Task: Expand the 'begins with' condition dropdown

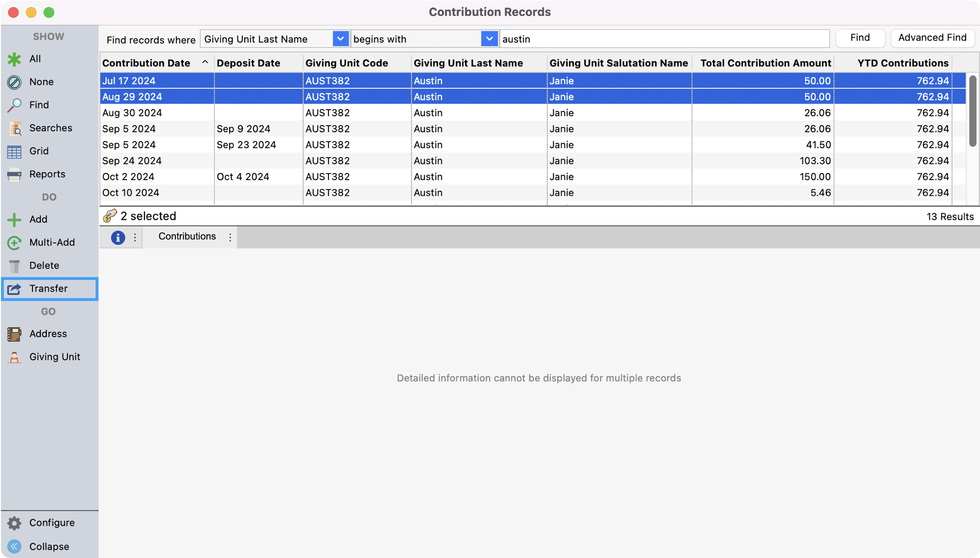Action: 489,39
